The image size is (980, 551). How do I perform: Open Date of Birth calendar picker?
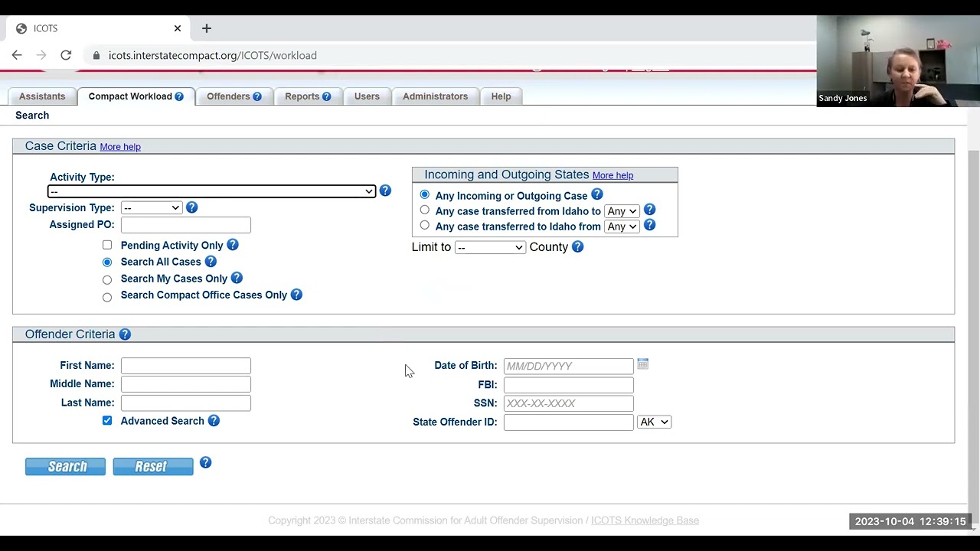coord(643,364)
